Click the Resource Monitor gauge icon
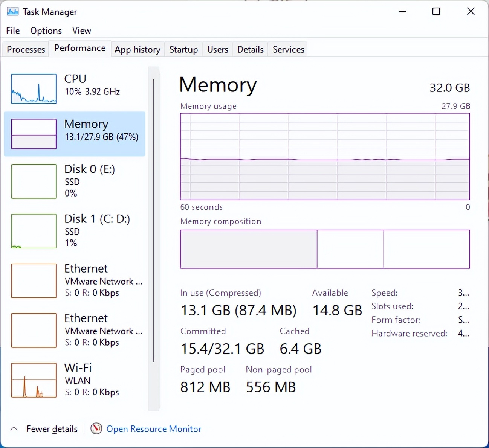This screenshot has height=448, width=489. click(96, 428)
